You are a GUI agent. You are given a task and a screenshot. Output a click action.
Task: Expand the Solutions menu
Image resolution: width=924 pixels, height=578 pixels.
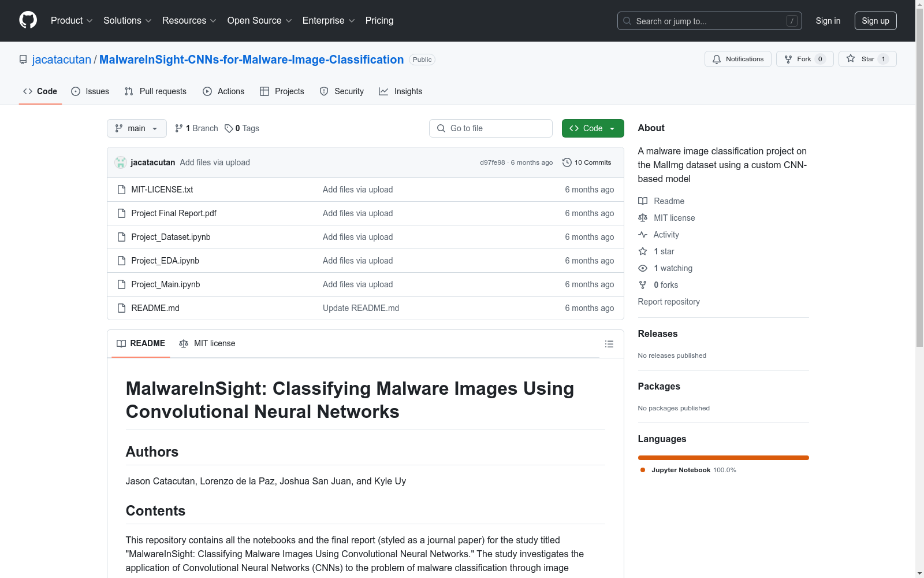[x=128, y=20]
